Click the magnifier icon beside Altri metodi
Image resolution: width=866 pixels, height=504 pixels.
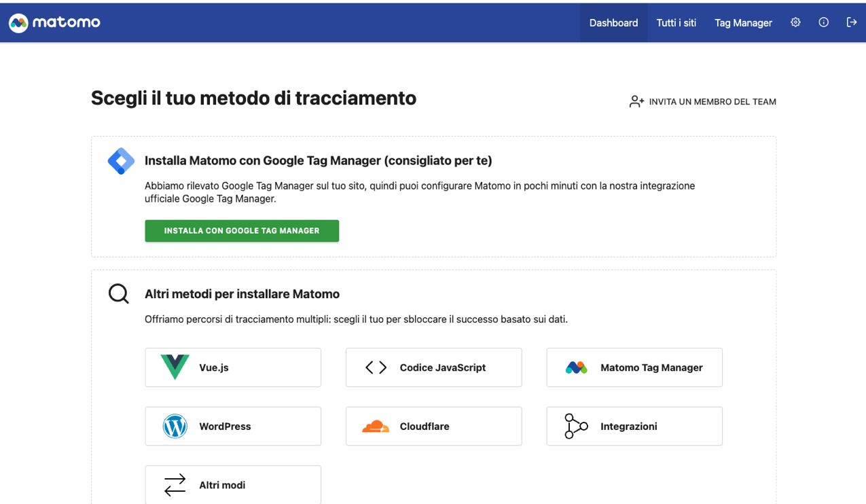pyautogui.click(x=118, y=293)
